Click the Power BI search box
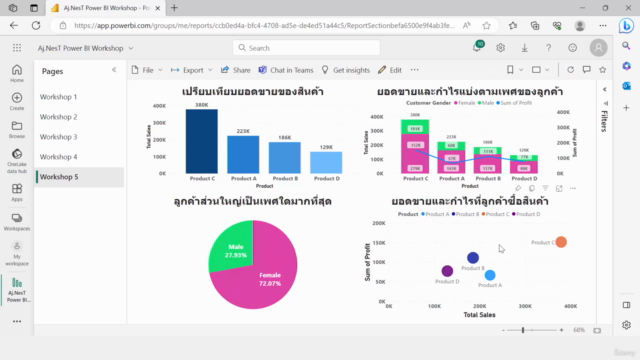Screen dimensions: 640x360 [306, 48]
